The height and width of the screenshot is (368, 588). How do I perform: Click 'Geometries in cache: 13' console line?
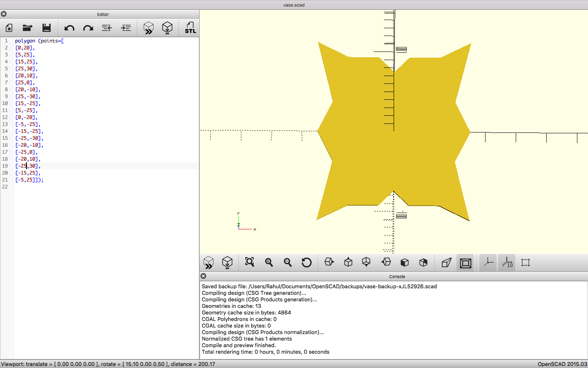pyautogui.click(x=231, y=306)
